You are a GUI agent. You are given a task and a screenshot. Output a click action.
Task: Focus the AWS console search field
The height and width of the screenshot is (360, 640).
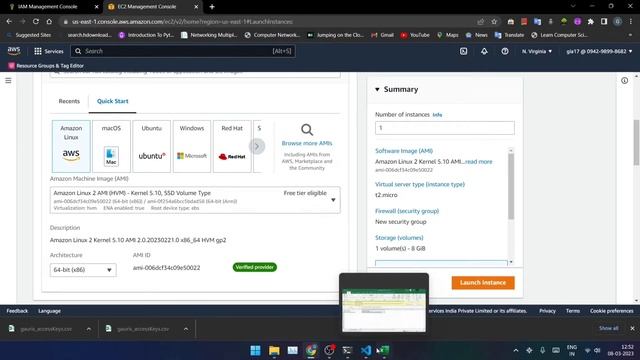coord(183,51)
